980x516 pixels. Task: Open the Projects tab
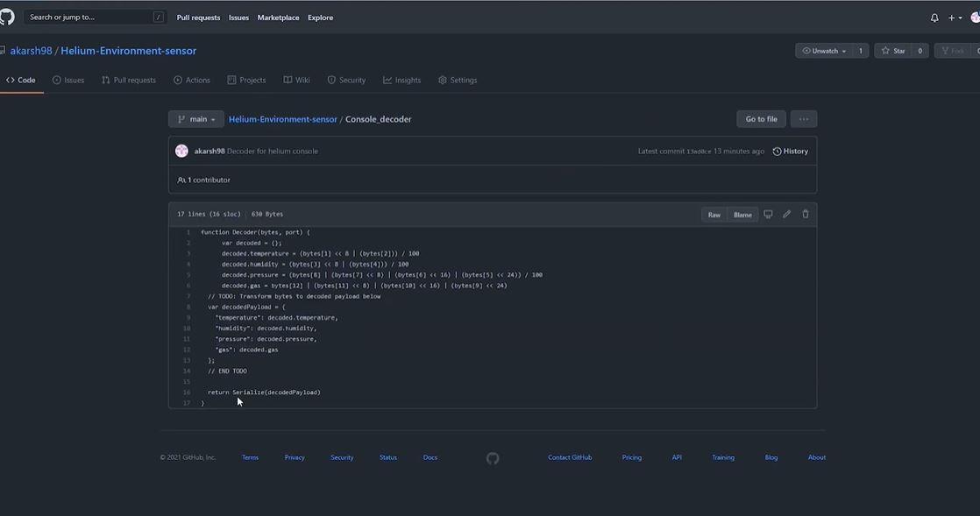pyautogui.click(x=247, y=80)
